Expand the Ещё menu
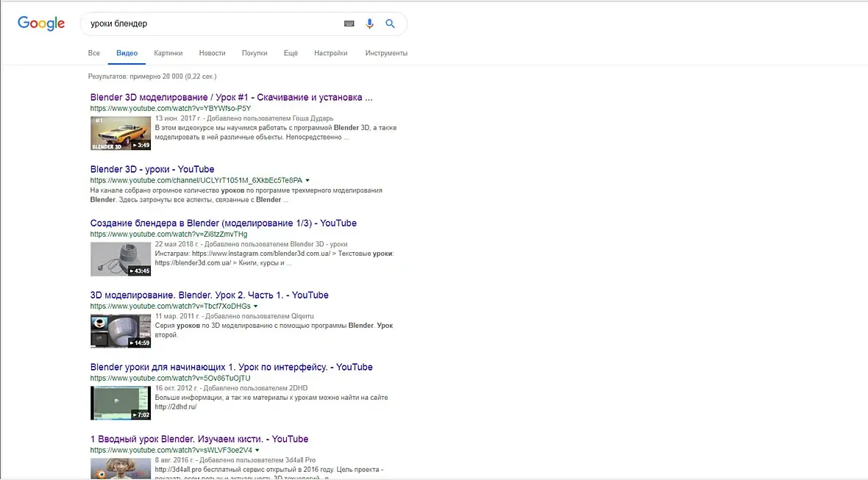Screen dimensions: 868x480 tap(291, 53)
